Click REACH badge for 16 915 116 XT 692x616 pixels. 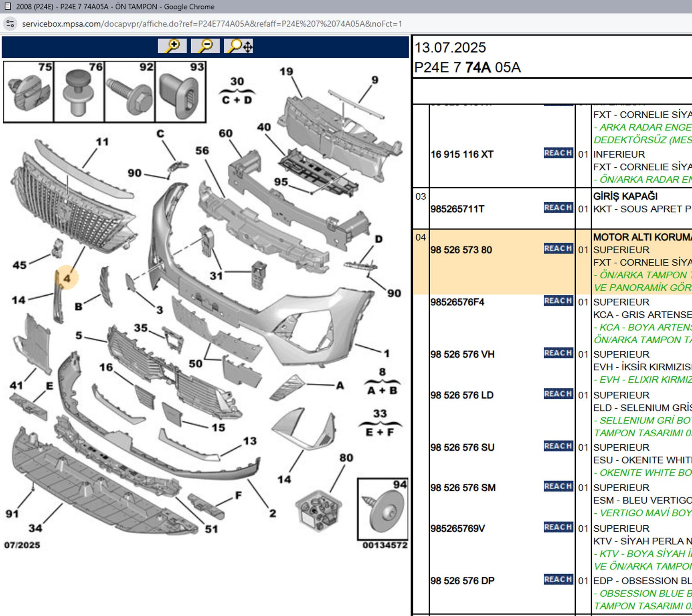(x=558, y=153)
